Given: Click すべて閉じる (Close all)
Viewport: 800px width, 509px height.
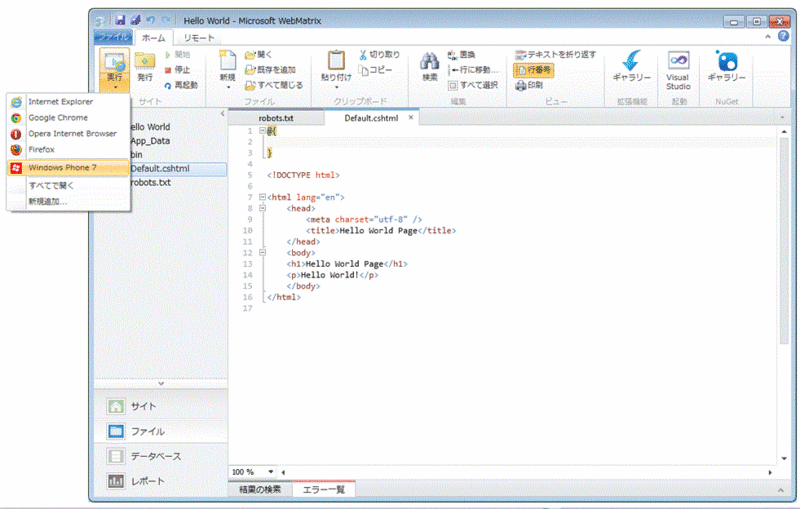Looking at the screenshot, I should click(274, 85).
